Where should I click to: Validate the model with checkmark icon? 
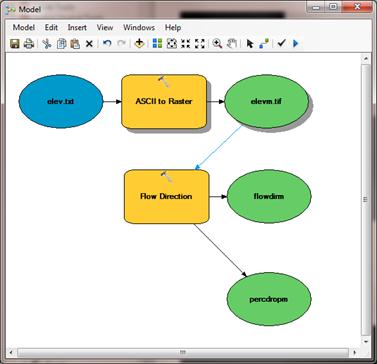point(281,43)
